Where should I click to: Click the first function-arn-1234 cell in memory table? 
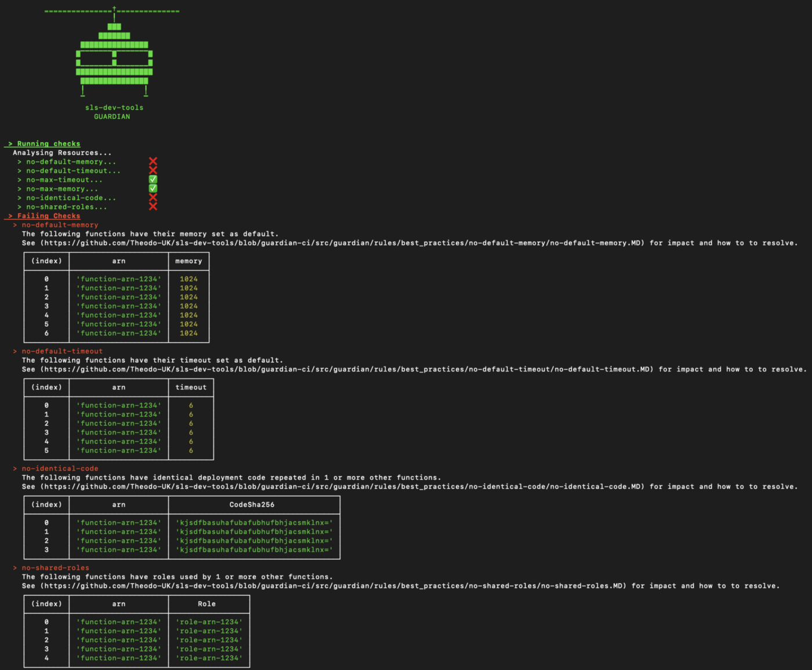click(118, 279)
